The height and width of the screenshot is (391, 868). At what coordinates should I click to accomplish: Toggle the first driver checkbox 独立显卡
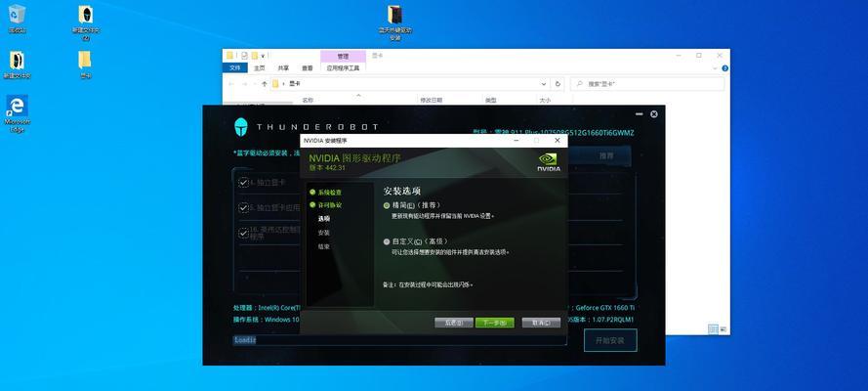[243, 182]
